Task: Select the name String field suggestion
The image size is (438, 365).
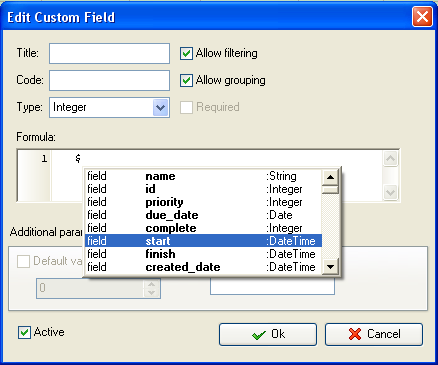Action: [x=203, y=176]
